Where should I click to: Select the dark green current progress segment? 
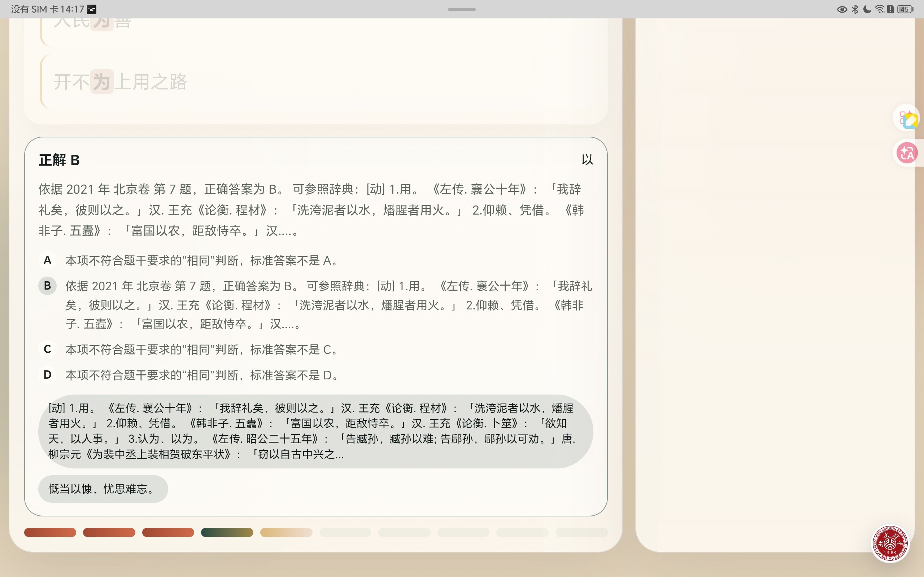click(x=227, y=532)
